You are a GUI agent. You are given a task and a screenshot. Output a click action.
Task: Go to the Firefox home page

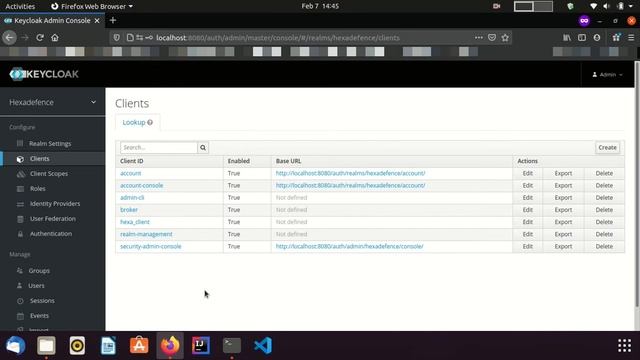coord(55,38)
